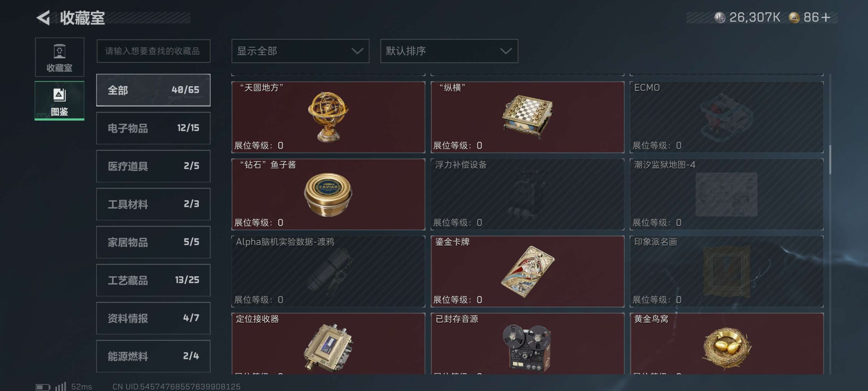868x391 pixels.
Task: Open the 资料情报 4/7 category
Action: pos(153,318)
